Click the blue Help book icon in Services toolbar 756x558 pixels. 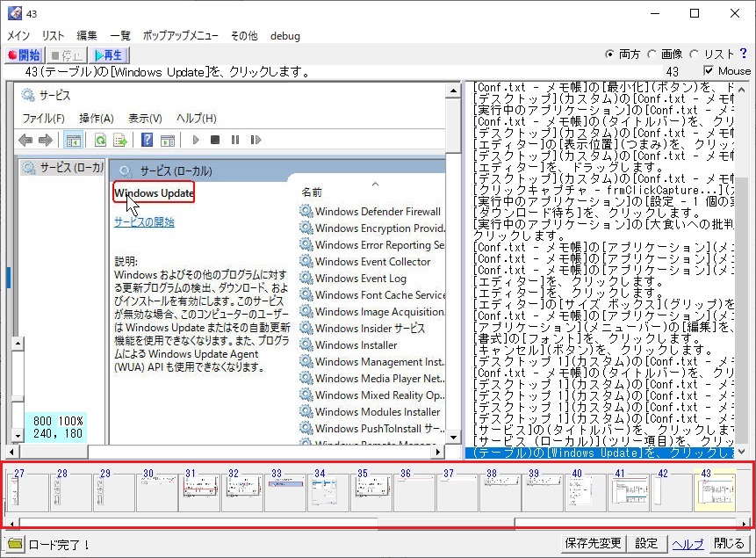pos(147,140)
